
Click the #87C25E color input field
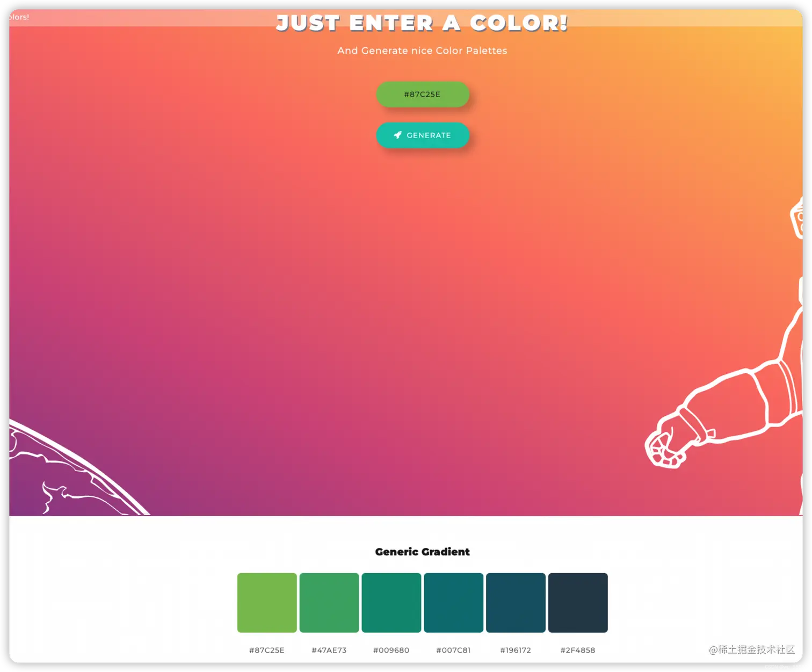point(422,95)
